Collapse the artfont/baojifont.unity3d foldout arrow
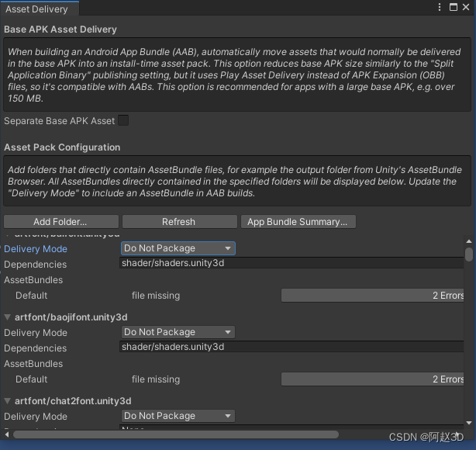The image size is (476, 450). [x=8, y=317]
